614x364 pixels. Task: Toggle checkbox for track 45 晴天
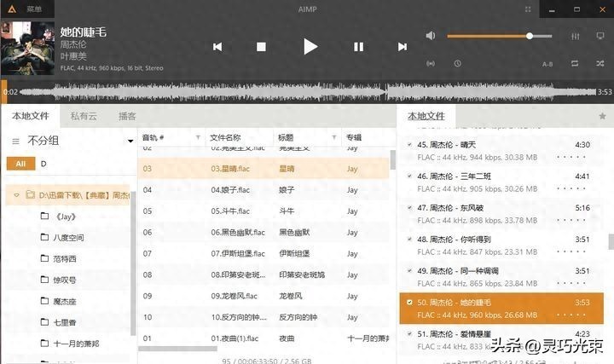(x=409, y=145)
